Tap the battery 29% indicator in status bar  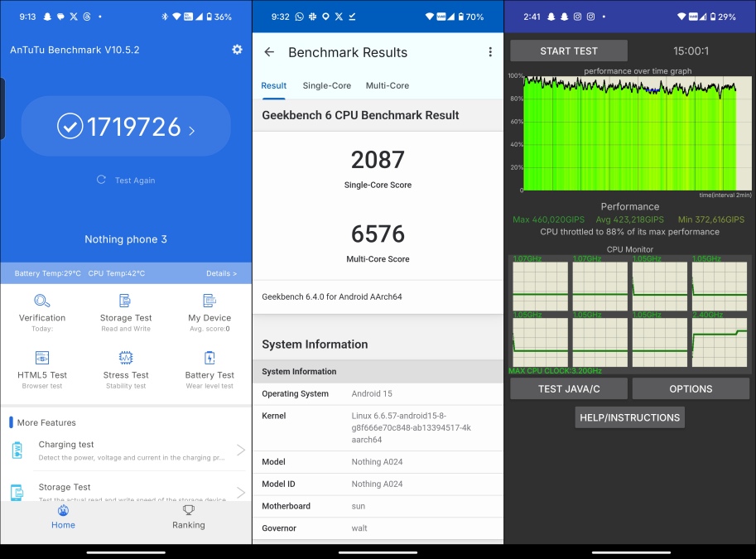pyautogui.click(x=723, y=17)
